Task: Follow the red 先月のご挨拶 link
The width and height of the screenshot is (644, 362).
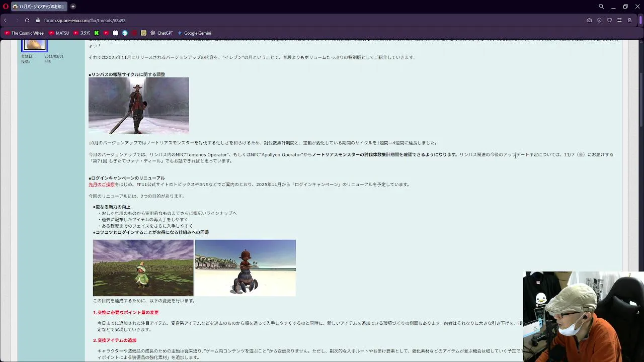Action: point(102,185)
